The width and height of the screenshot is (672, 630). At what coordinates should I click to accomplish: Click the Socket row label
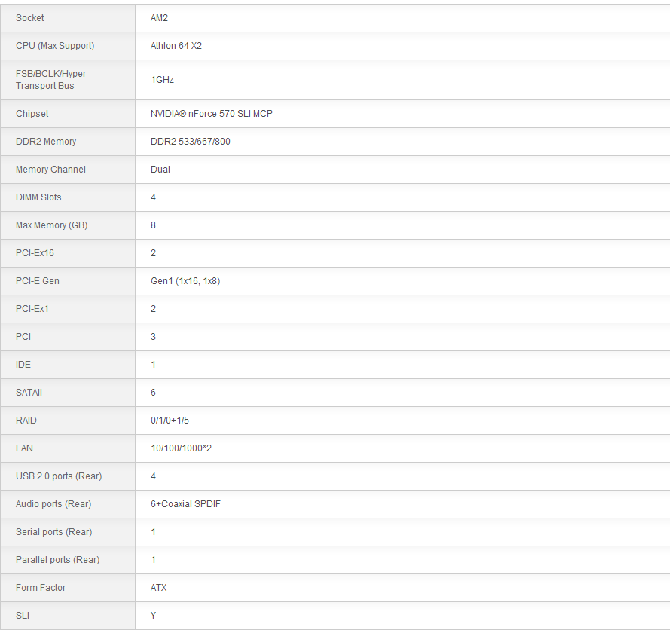pos(30,18)
